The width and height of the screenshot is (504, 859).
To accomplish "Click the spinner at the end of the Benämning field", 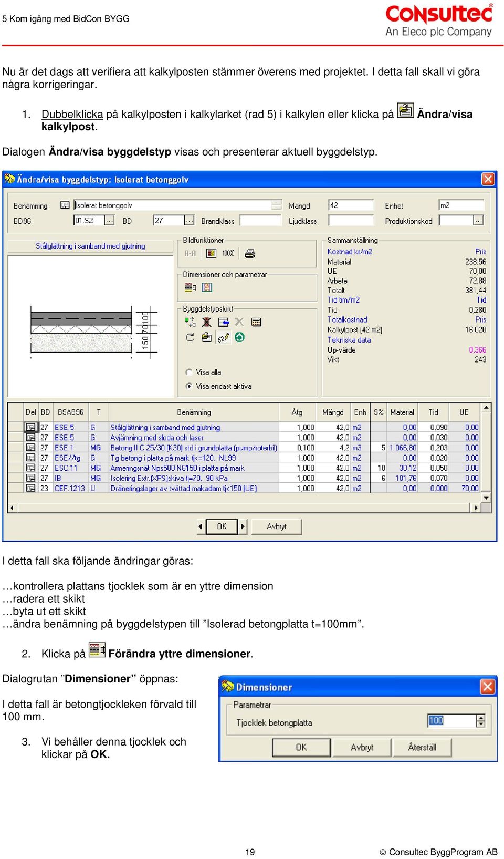I will (277, 205).
